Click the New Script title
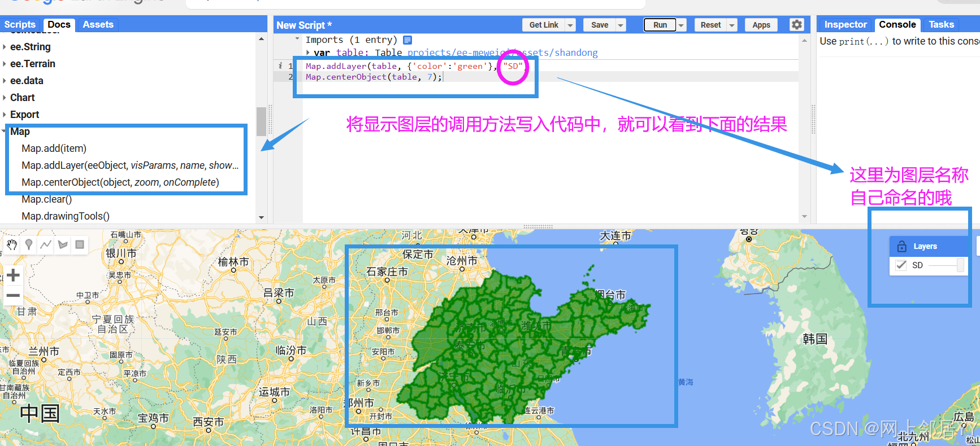 click(x=304, y=25)
